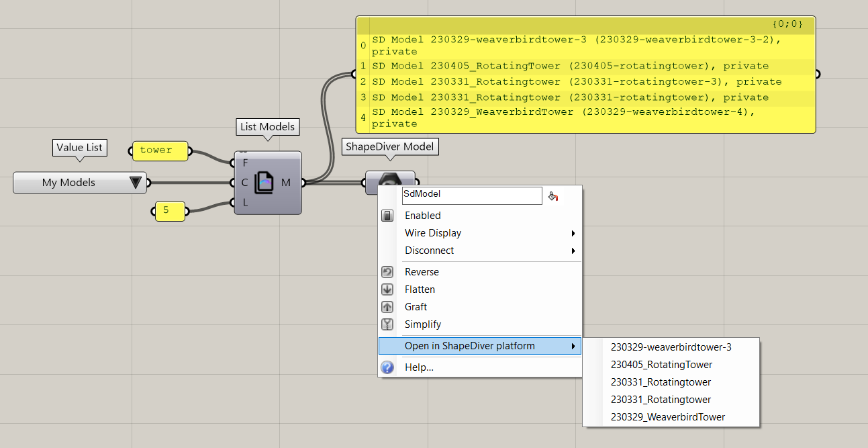This screenshot has height=448, width=868.
Task: Open 230405_RotatingTower from the submenu
Action: tap(661, 365)
